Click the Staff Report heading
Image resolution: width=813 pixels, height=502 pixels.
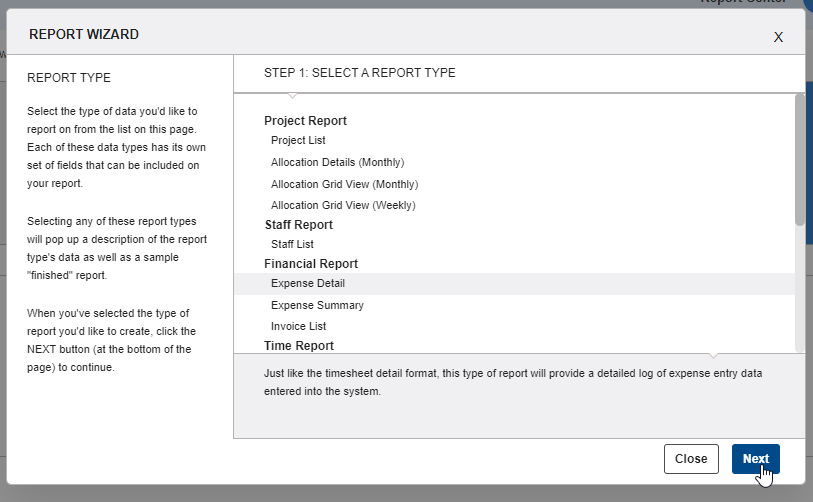point(299,225)
